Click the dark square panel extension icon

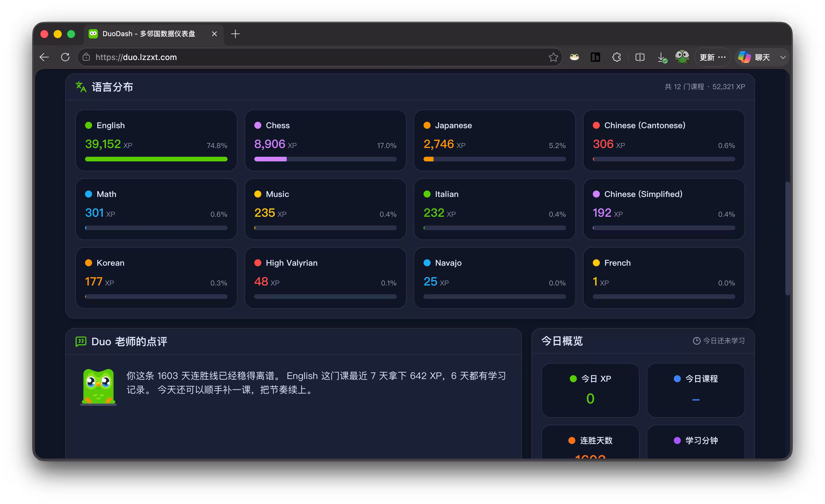pyautogui.click(x=595, y=57)
